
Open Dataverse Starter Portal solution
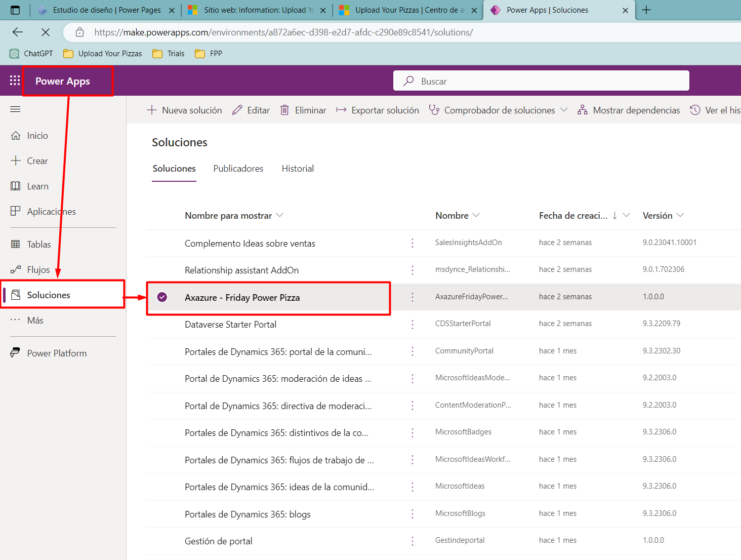(x=231, y=325)
